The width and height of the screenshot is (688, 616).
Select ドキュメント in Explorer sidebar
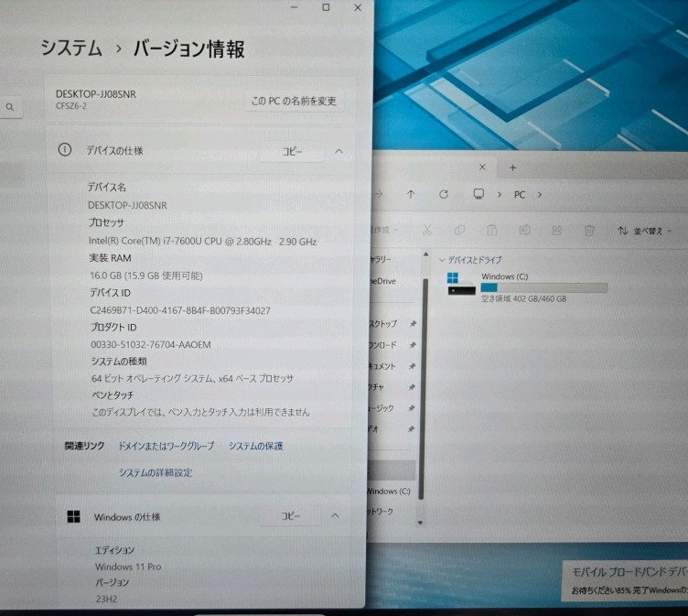(x=382, y=366)
